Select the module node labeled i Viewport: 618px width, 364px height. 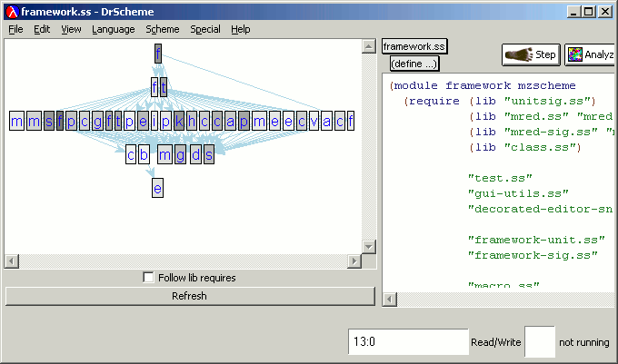coord(154,122)
